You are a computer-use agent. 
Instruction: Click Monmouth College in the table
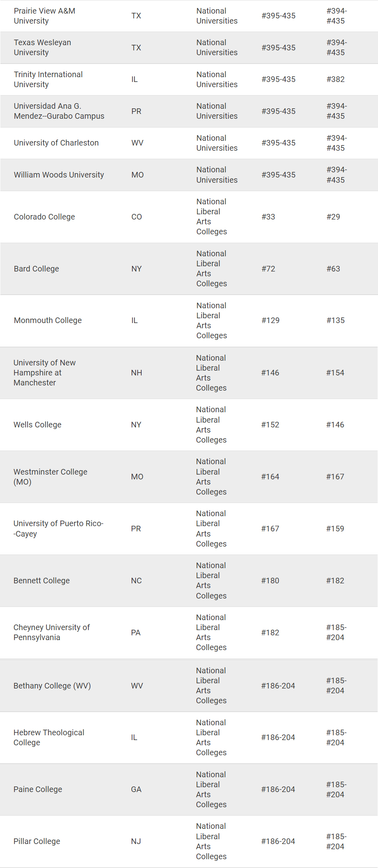tap(48, 320)
